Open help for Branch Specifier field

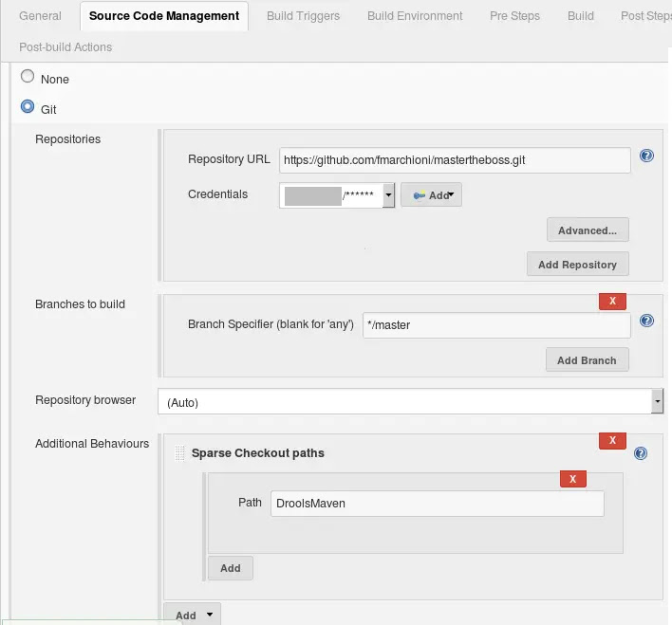click(x=646, y=321)
